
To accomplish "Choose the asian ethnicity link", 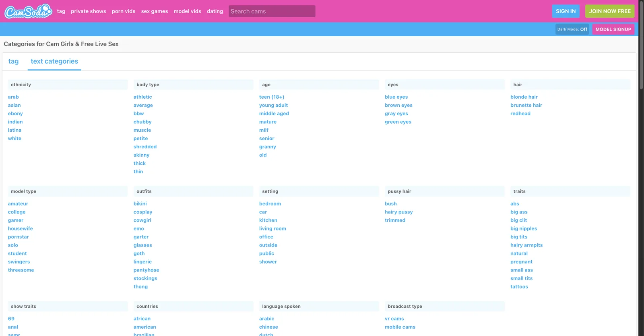I will pyautogui.click(x=14, y=105).
